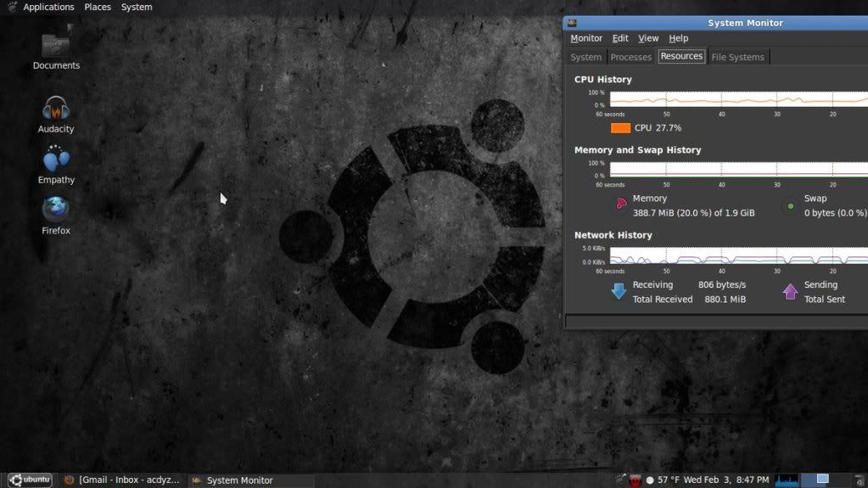Image resolution: width=868 pixels, height=488 pixels.
Task: Switch to the Gmail - Inbox taskbar window
Action: tap(122, 480)
